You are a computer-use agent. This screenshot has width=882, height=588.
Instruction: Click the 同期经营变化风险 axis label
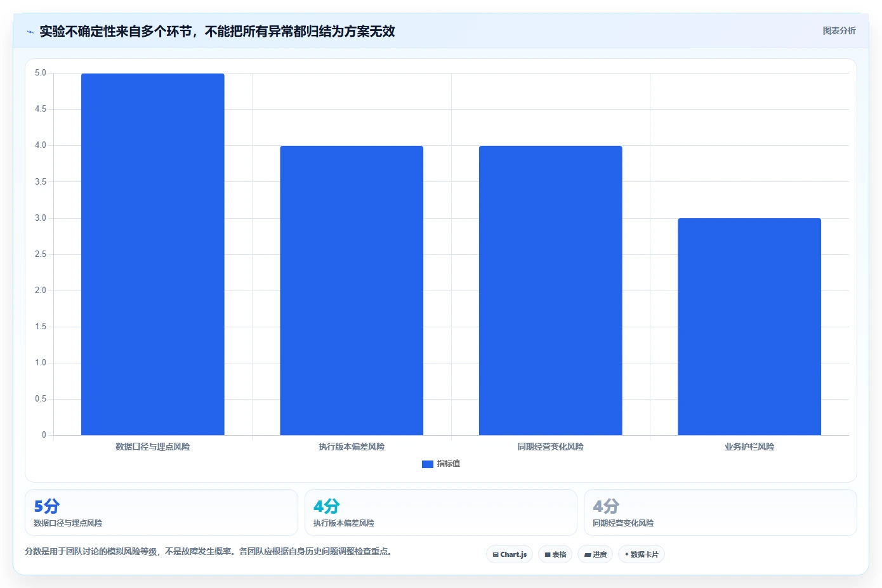551,447
